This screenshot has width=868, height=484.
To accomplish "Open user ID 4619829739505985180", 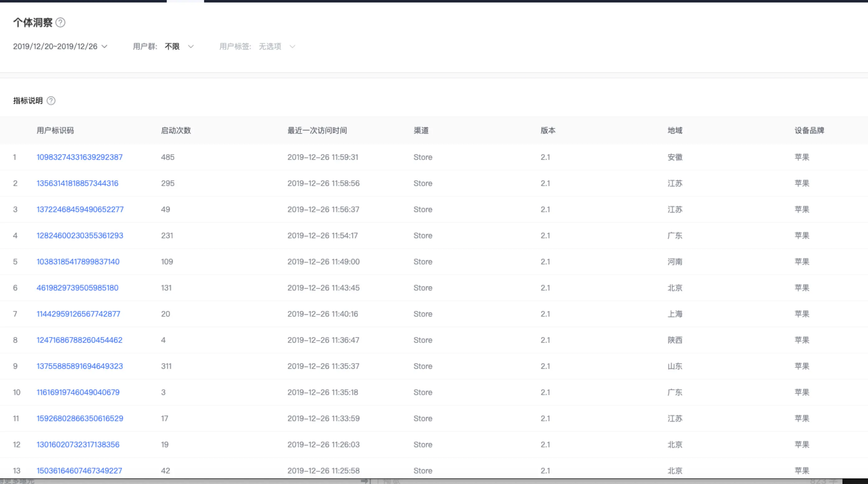I will 77,288.
